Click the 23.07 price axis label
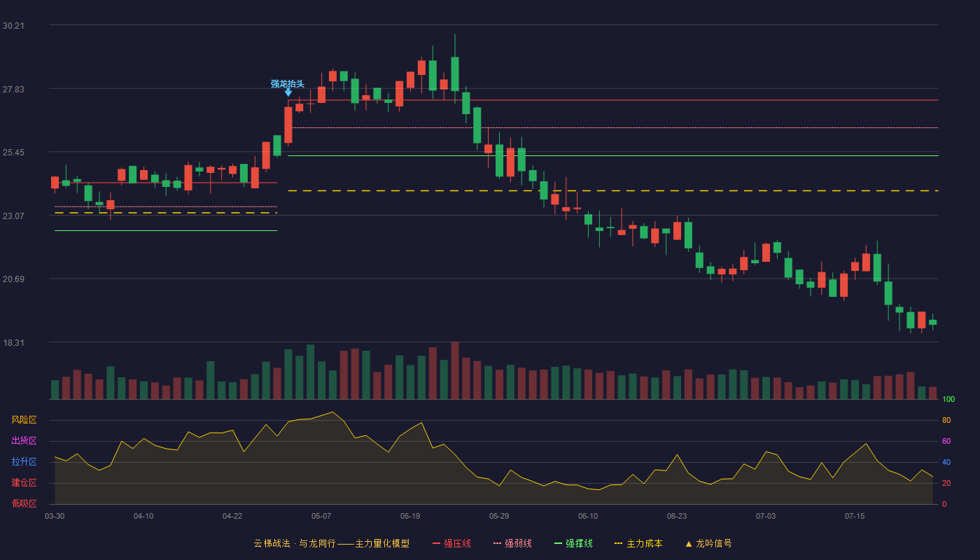980x560 pixels. (13, 216)
